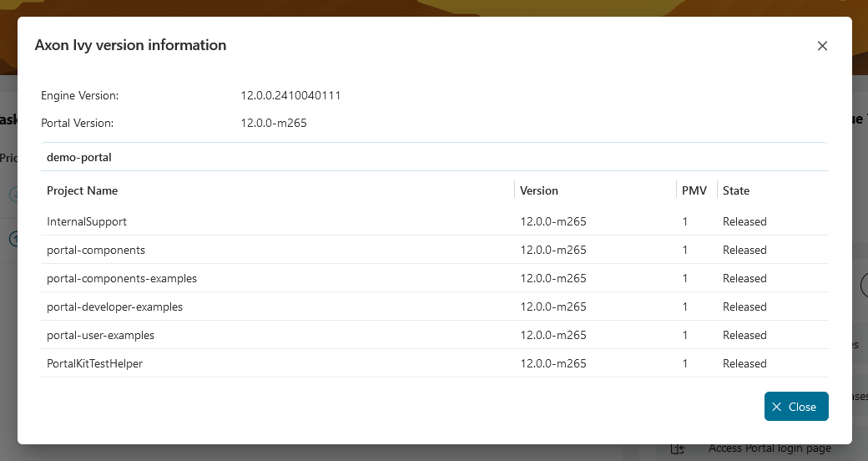This screenshot has height=461, width=868.
Task: Select engine version value 12.0.0.2410040111
Action: click(x=290, y=95)
